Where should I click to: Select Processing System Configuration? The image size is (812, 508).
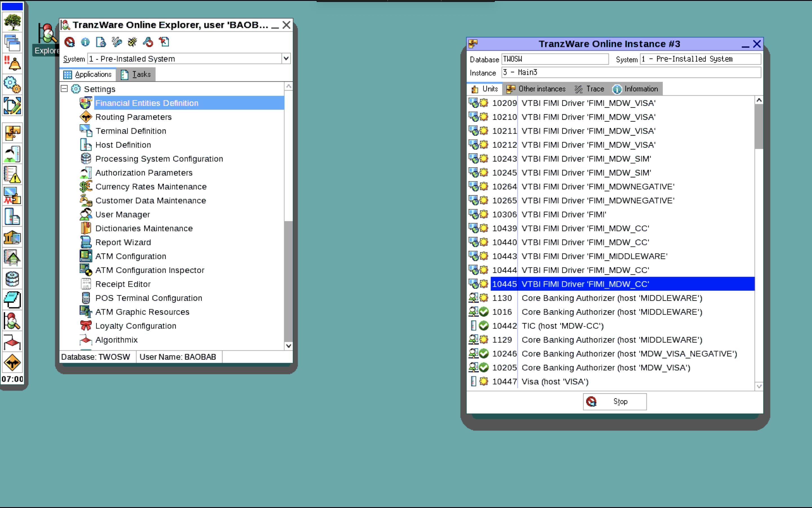point(159,159)
